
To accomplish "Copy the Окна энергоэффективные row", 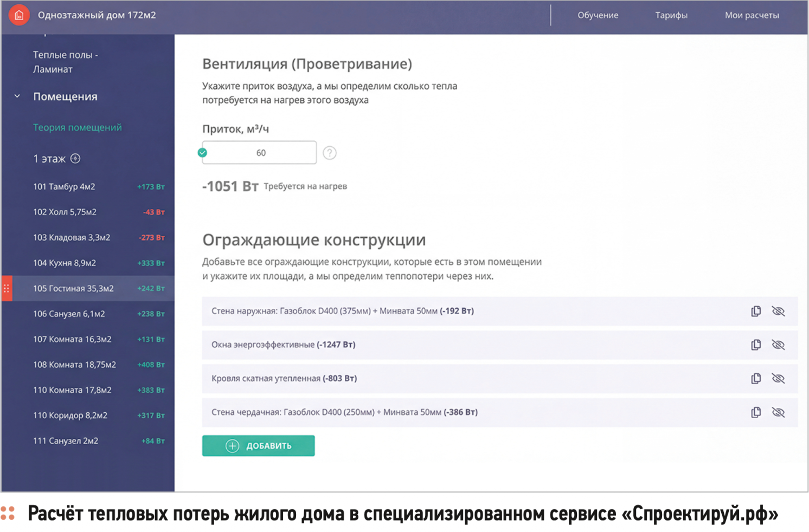I will (756, 345).
